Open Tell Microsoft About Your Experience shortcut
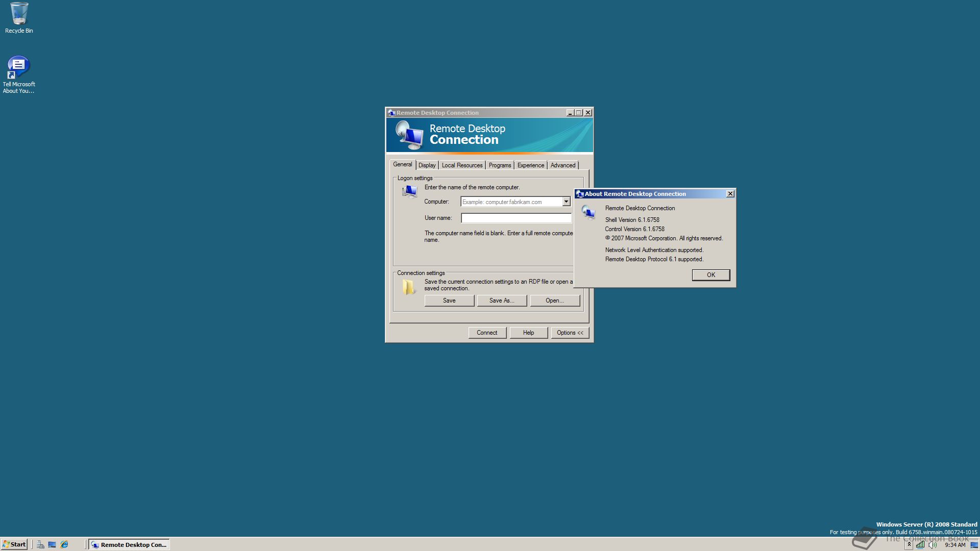 19,74
